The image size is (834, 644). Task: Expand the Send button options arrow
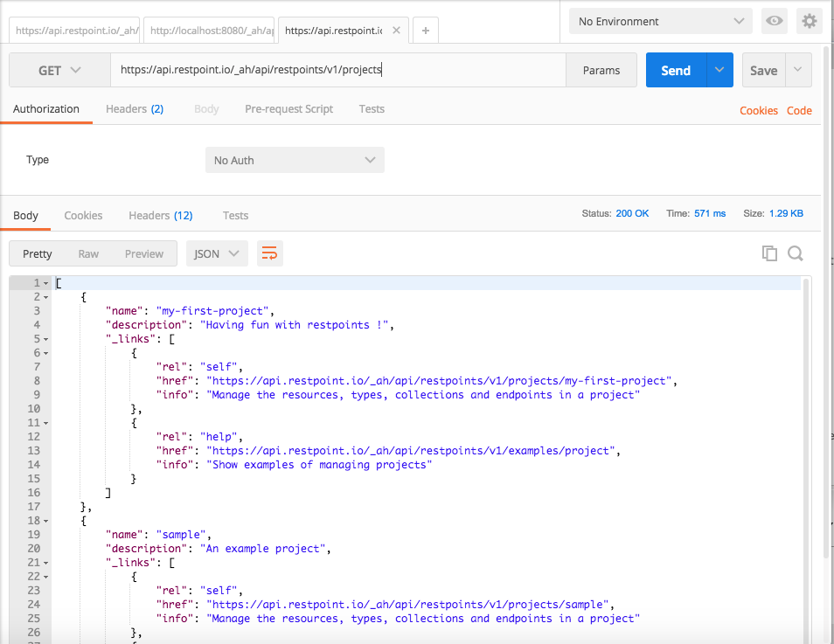click(x=719, y=70)
